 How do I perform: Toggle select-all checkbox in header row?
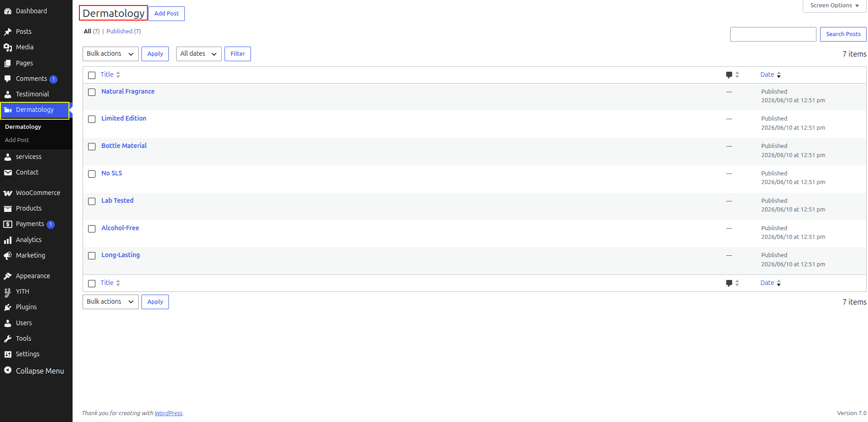[92, 75]
